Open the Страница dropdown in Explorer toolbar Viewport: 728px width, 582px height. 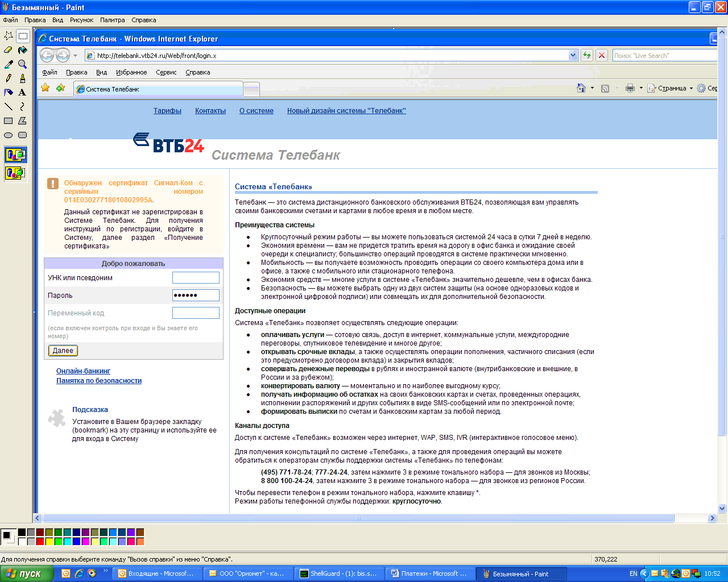(x=671, y=88)
